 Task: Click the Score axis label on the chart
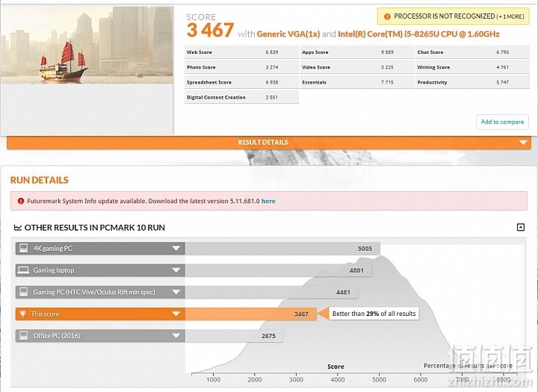point(336,367)
